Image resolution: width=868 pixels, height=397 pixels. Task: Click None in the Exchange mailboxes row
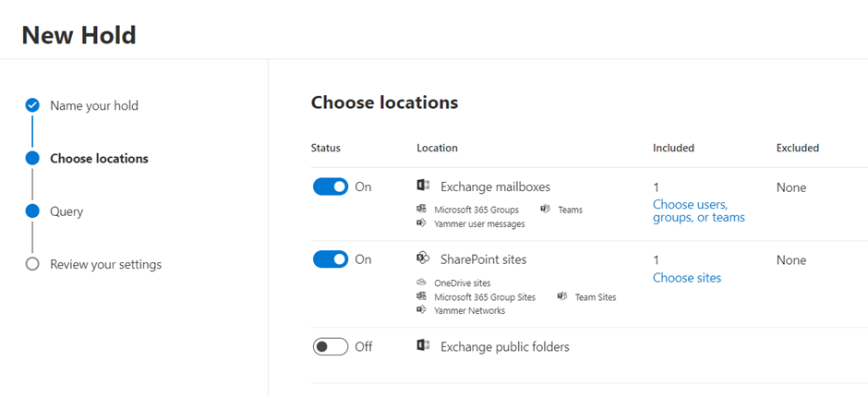[x=791, y=187]
